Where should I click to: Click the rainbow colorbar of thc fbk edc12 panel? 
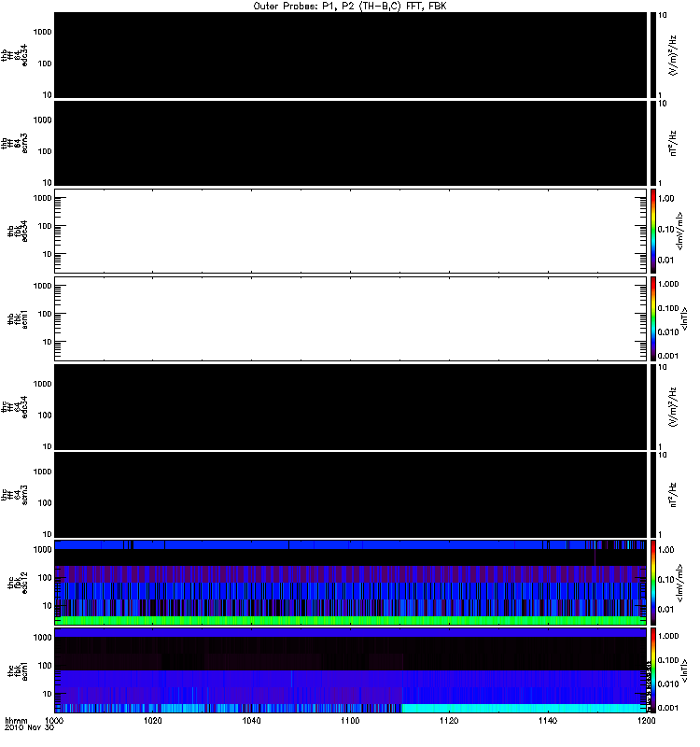coord(653,583)
